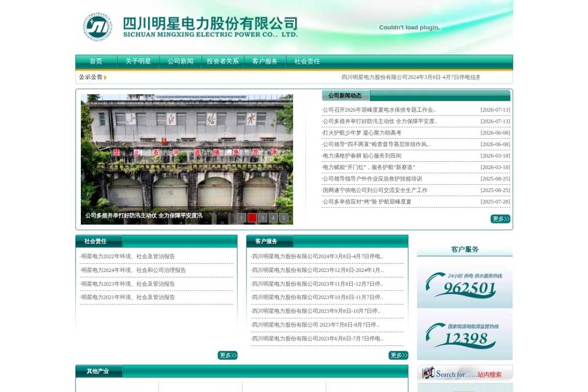
Task: Open outage notice 2023年9月8日-10月7日停
Action: tap(316, 311)
